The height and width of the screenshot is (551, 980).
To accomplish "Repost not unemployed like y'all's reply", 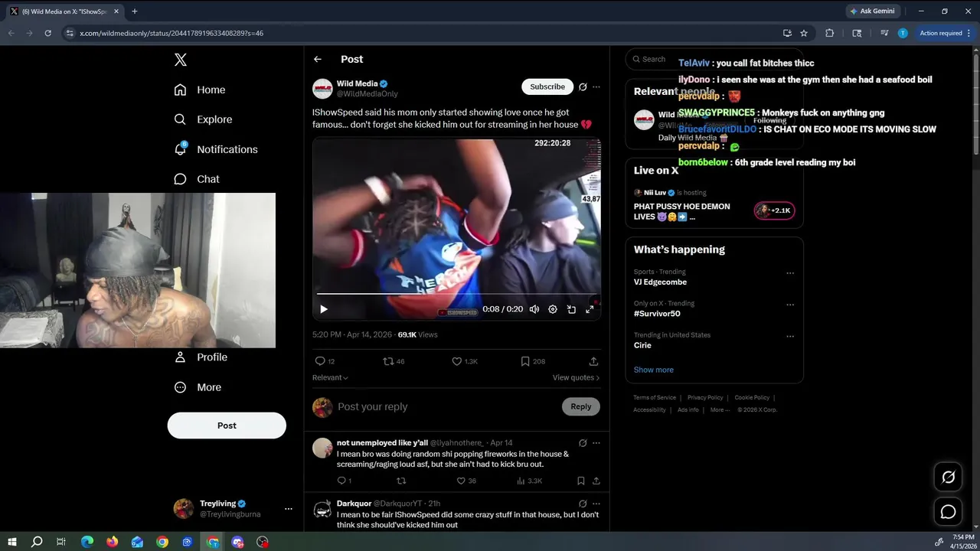I will (400, 481).
